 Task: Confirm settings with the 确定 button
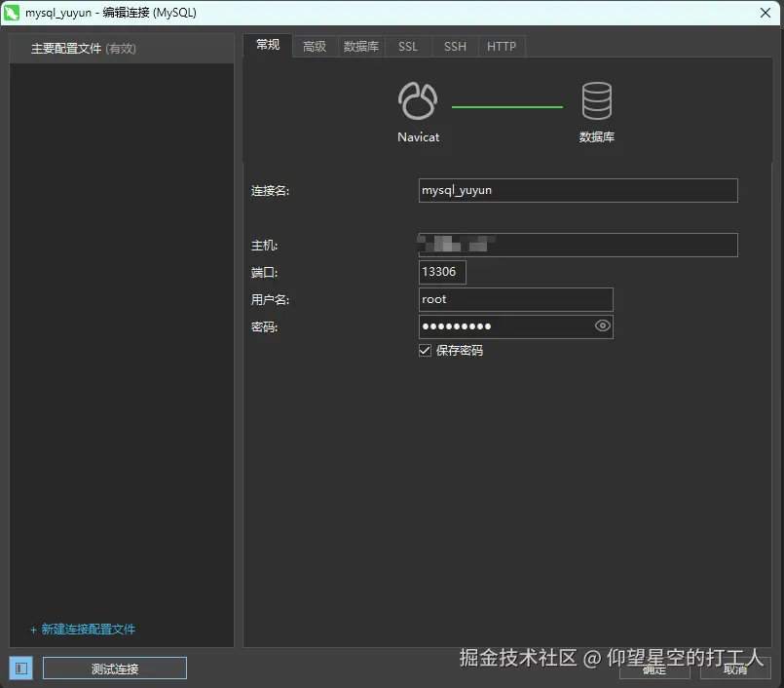point(653,669)
